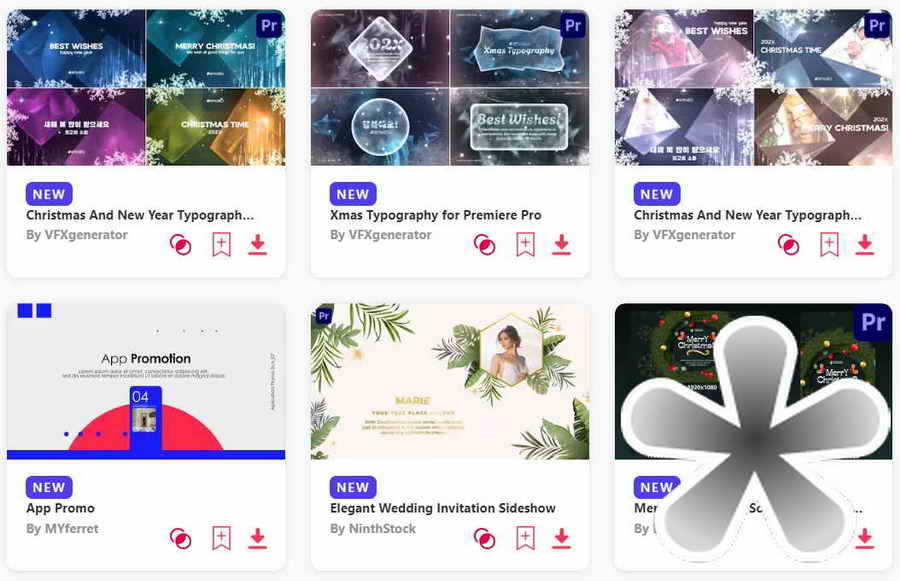Download the third Christmas Typography template
This screenshot has height=581, width=900.
[865, 245]
